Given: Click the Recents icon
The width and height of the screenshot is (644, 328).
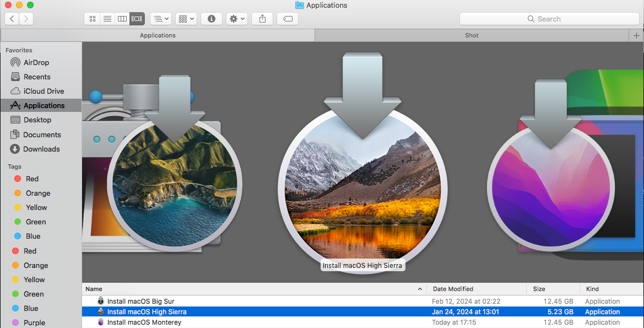Looking at the screenshot, I should (x=15, y=77).
